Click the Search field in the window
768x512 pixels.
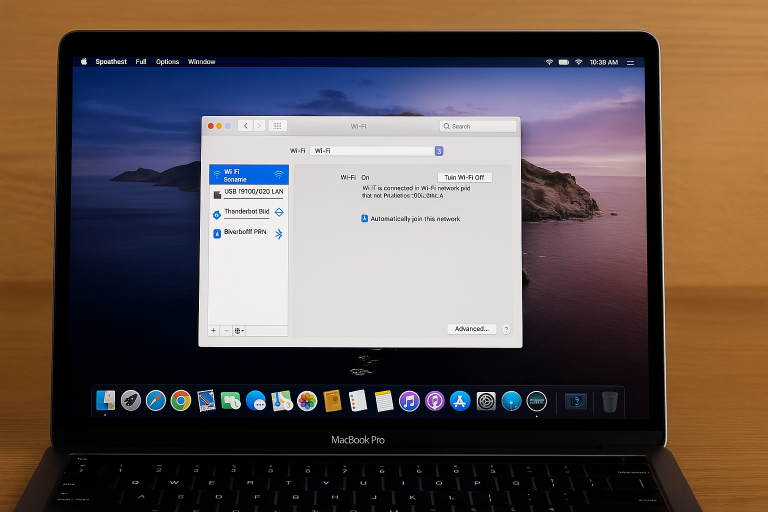tap(478, 126)
